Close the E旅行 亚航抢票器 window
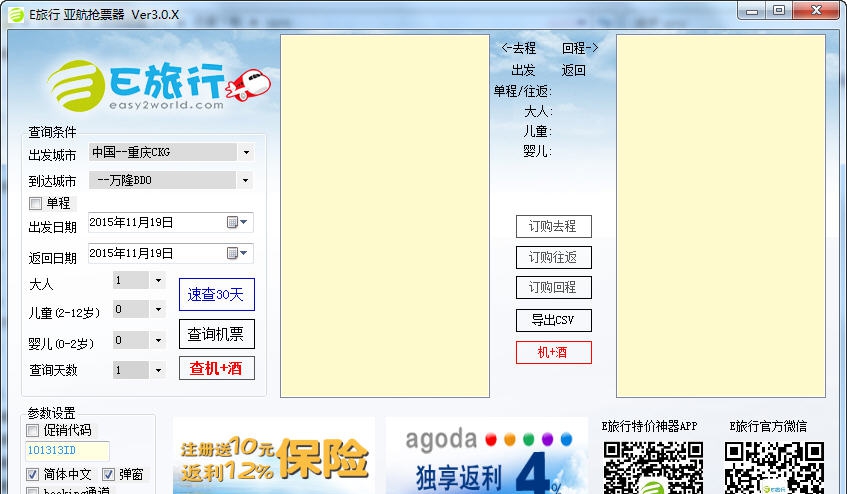 pyautogui.click(x=817, y=10)
